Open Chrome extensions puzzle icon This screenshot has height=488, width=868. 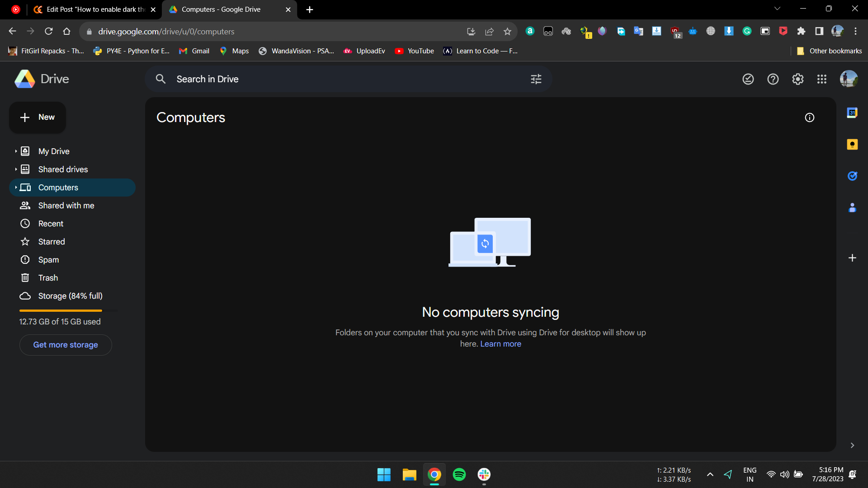point(801,31)
